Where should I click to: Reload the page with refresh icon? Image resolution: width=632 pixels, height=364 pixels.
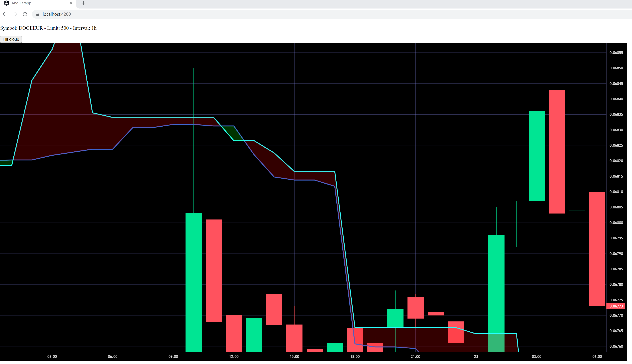[25, 14]
